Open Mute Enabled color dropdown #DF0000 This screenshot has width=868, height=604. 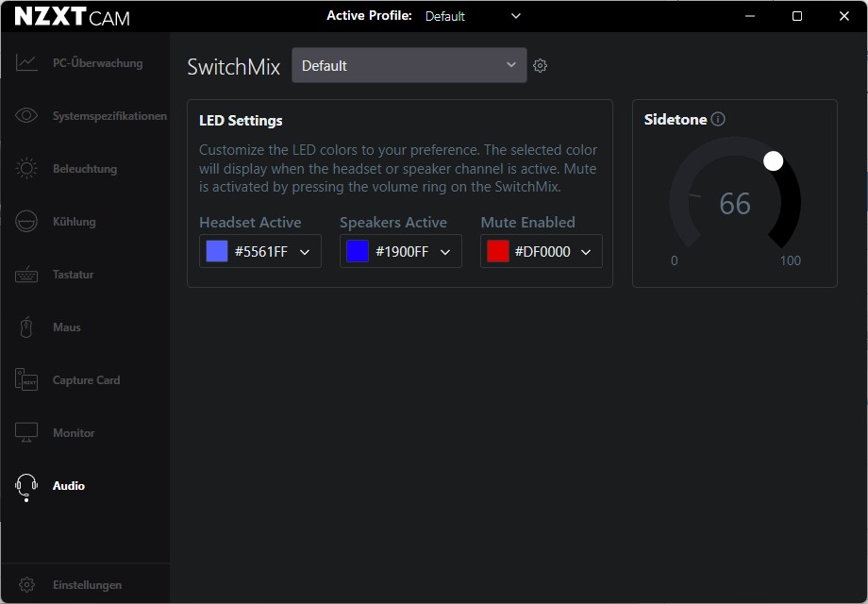click(542, 251)
